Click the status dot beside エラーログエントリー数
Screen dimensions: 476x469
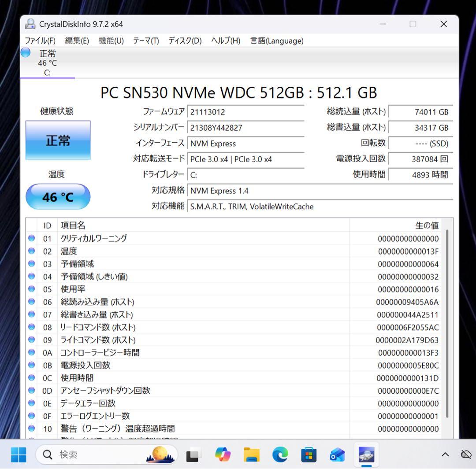coord(31,416)
